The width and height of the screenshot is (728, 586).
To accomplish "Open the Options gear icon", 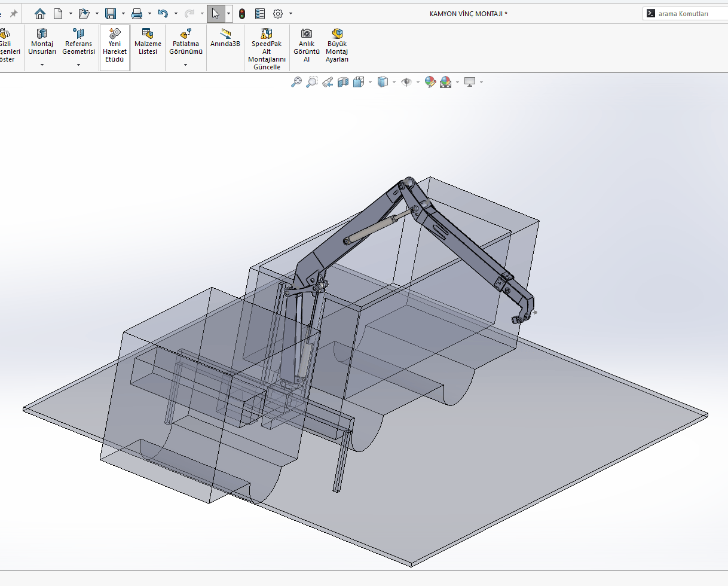I will pyautogui.click(x=278, y=13).
